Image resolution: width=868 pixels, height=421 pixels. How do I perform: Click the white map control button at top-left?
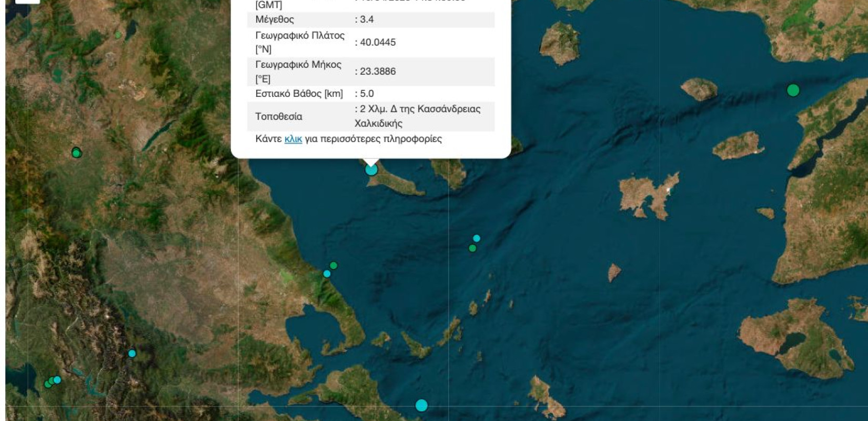click(27, 1)
